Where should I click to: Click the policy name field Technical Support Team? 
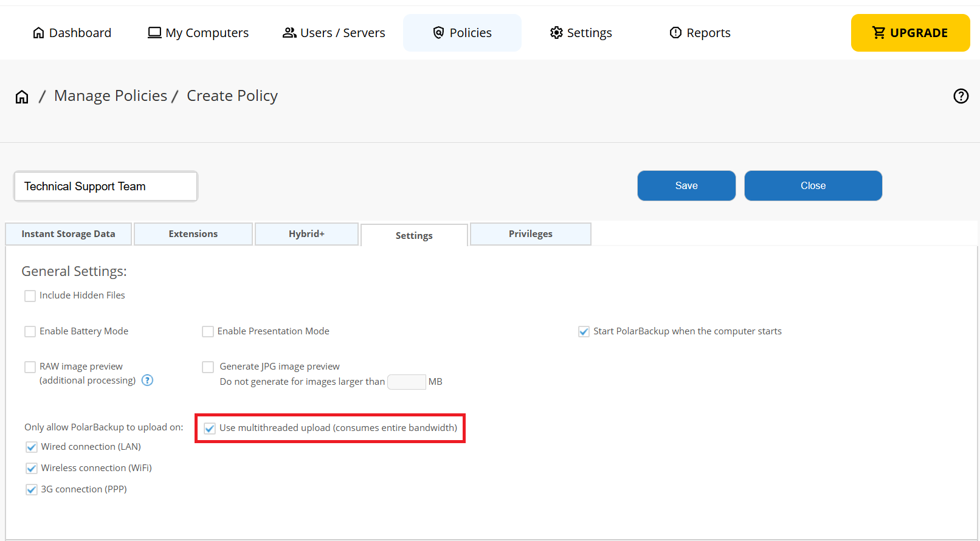tap(106, 186)
